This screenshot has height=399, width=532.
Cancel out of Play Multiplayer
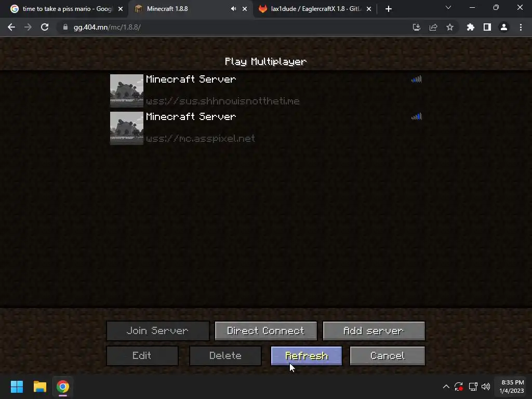tap(387, 356)
